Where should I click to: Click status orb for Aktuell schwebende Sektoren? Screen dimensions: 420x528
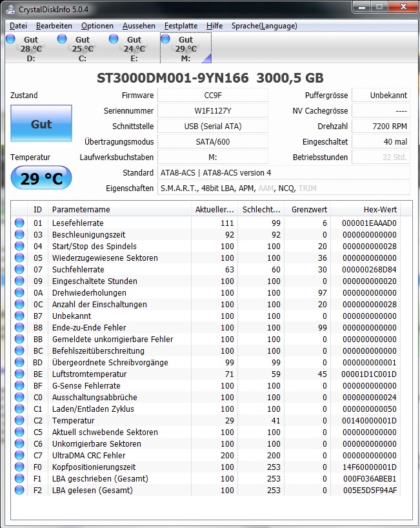19,432
